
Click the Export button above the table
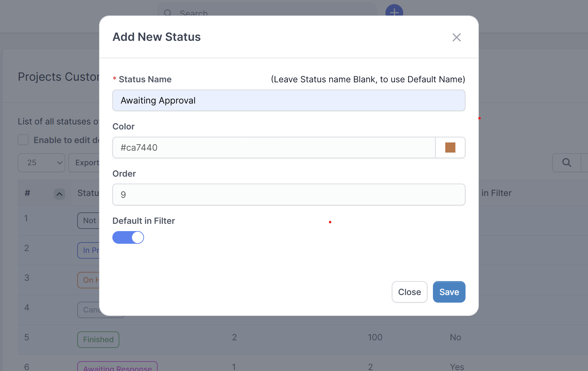coord(88,162)
